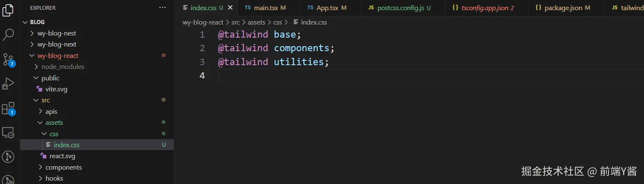Switch to the main.tsx tab
The height and width of the screenshot is (184, 644).
(265, 8)
